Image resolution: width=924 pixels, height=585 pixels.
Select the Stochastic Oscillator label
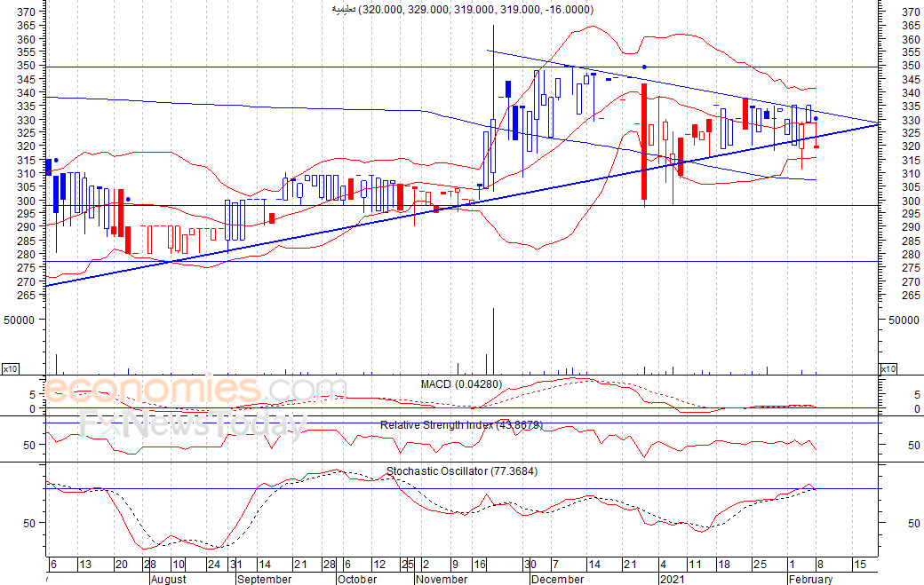click(461, 471)
